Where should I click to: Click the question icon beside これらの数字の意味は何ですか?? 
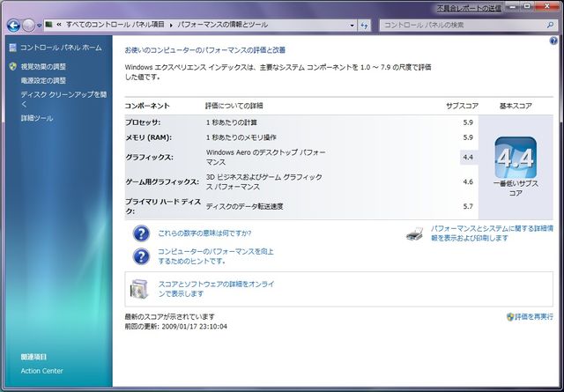[141, 233]
